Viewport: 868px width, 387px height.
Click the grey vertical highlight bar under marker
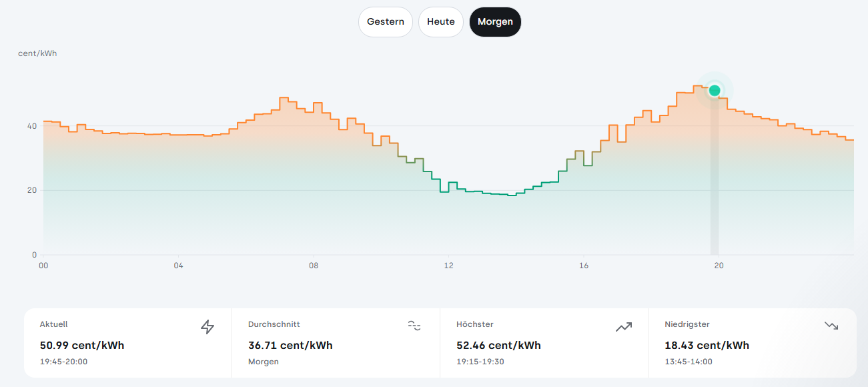pyautogui.click(x=715, y=176)
